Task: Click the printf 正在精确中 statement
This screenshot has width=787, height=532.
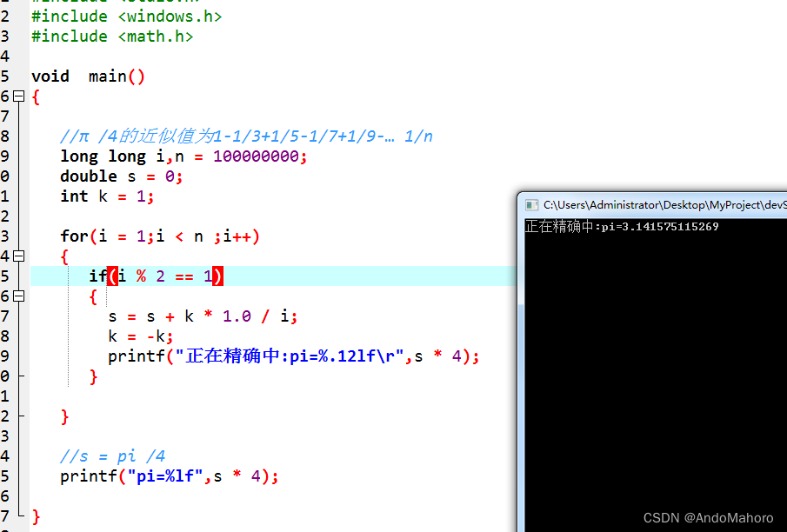Action: coord(294,356)
